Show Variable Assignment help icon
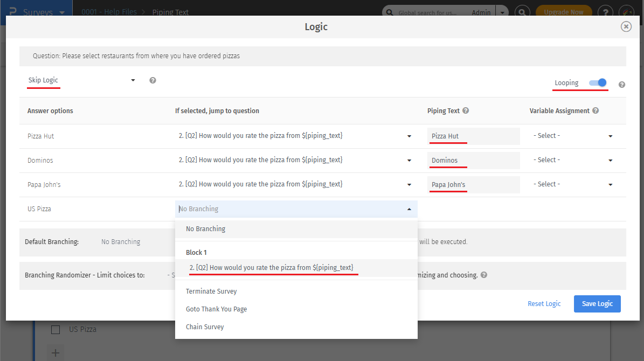This screenshot has height=361, width=644. pyautogui.click(x=595, y=110)
